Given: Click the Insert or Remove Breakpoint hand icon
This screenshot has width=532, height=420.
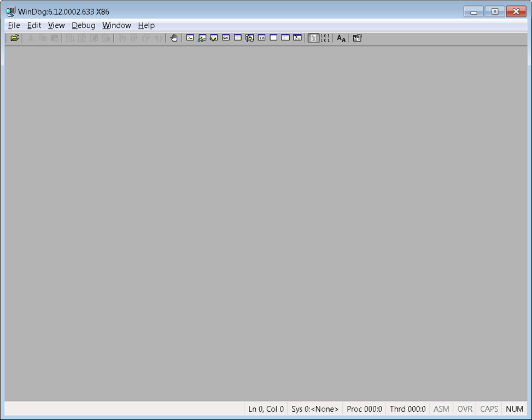Looking at the screenshot, I should tap(174, 38).
